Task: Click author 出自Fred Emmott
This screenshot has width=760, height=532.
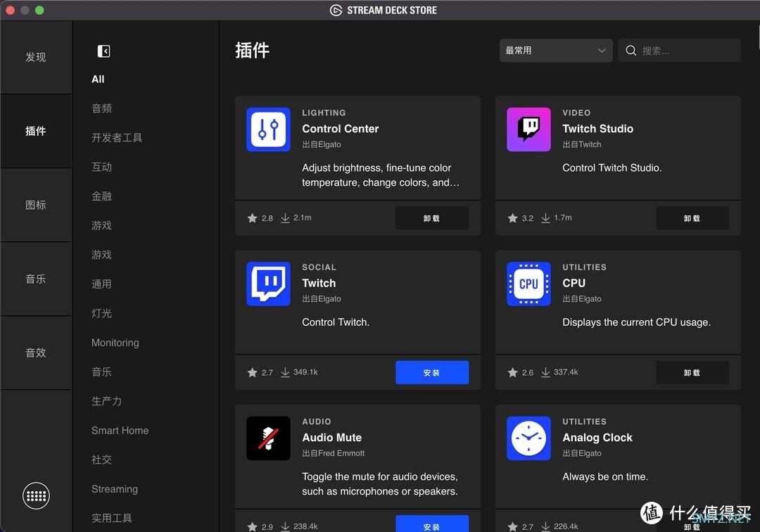Action: pos(334,453)
